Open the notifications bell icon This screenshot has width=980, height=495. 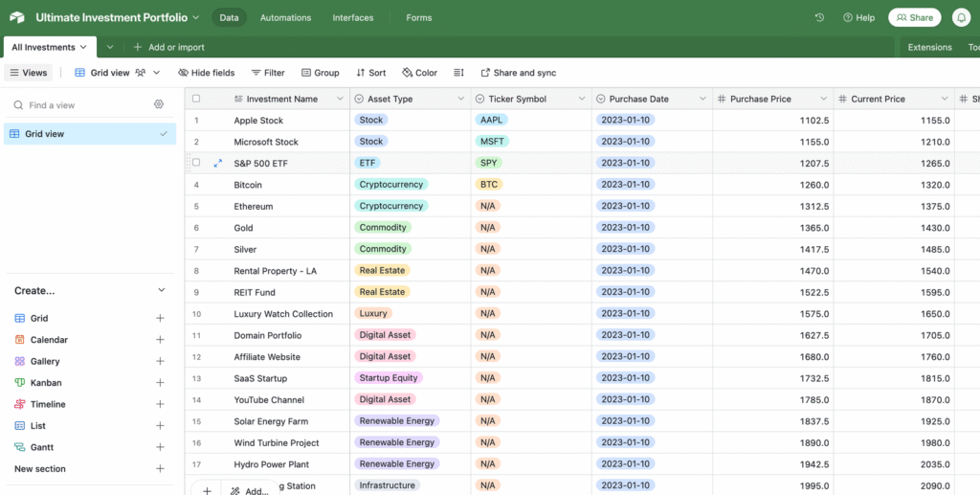click(x=961, y=17)
